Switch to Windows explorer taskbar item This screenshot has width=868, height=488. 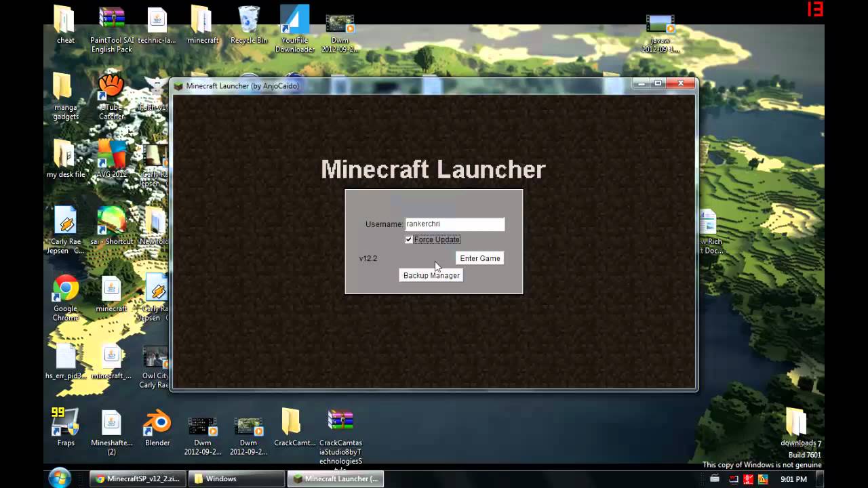(236, 479)
